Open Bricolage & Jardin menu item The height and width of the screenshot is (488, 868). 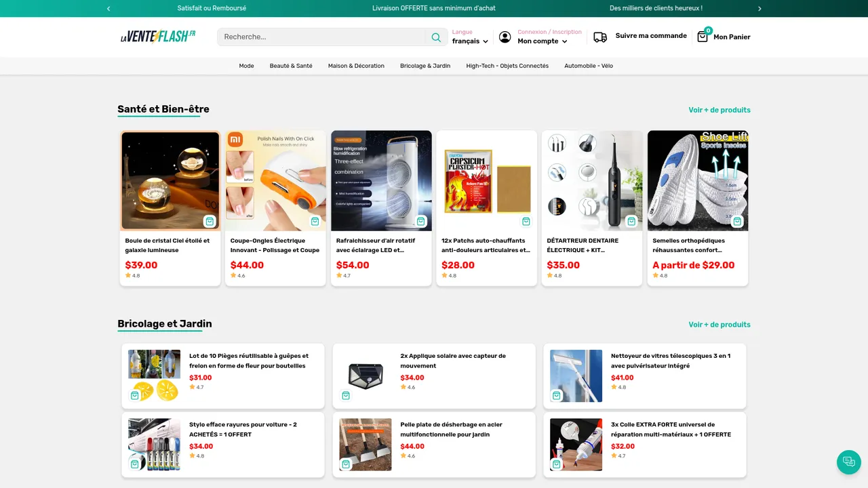pyautogui.click(x=425, y=66)
